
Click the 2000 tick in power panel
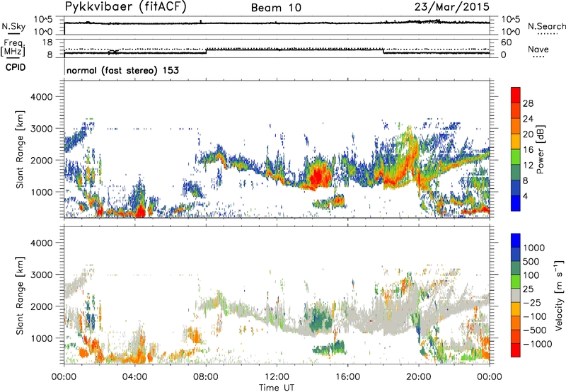point(41,160)
